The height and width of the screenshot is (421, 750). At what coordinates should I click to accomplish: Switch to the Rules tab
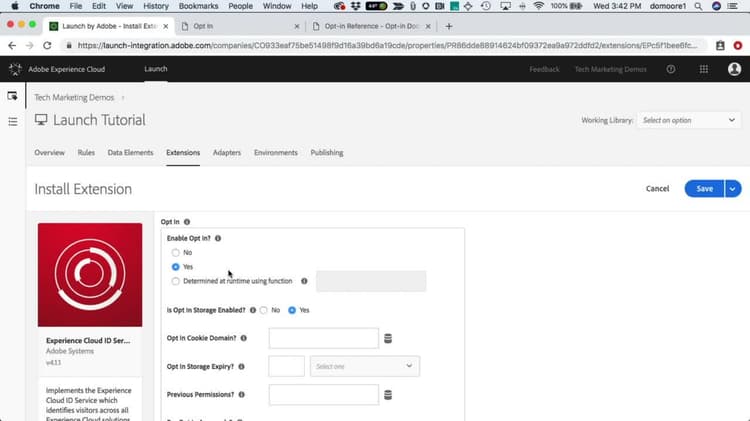click(86, 153)
